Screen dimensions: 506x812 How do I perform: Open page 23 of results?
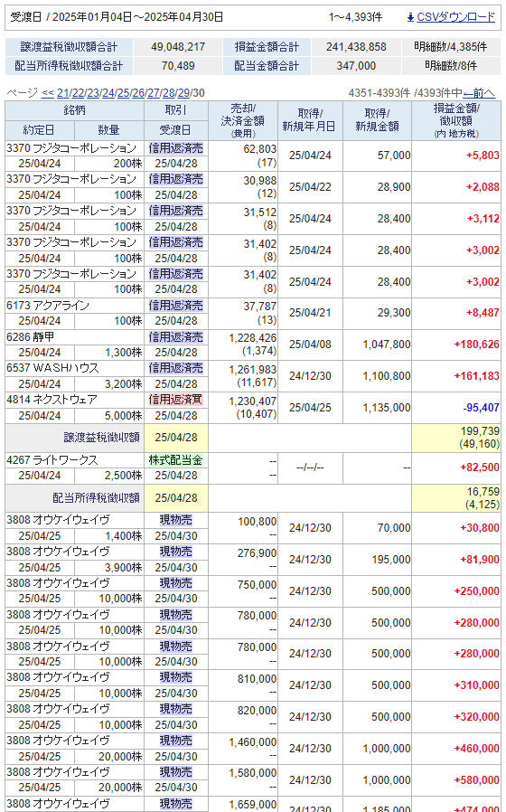pos(93,93)
